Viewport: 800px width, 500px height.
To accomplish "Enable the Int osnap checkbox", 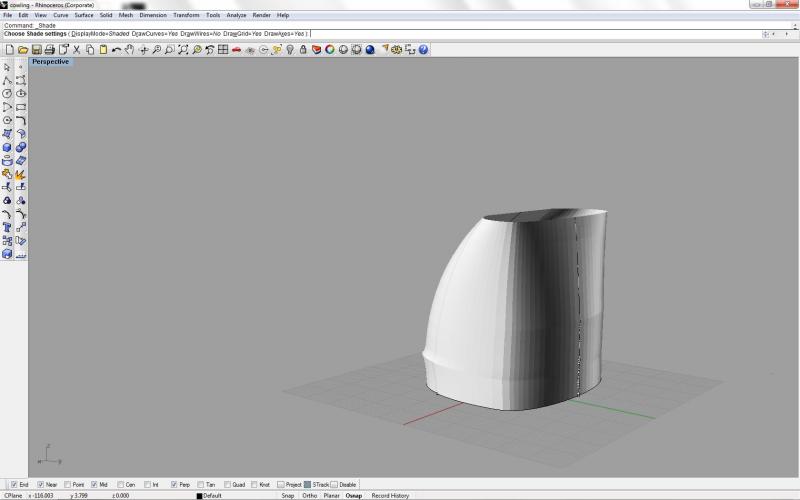I will coord(147,484).
